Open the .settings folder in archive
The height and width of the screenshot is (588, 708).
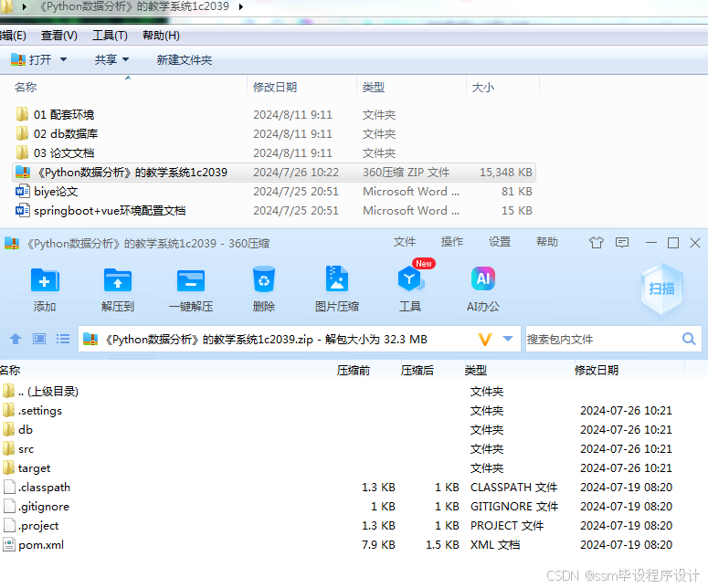click(x=33, y=411)
